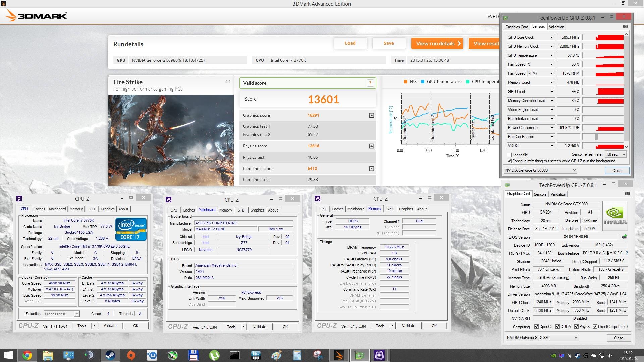Open GPU Core Clock sensor dropdown
The height and width of the screenshot is (362, 644).
tap(552, 37)
